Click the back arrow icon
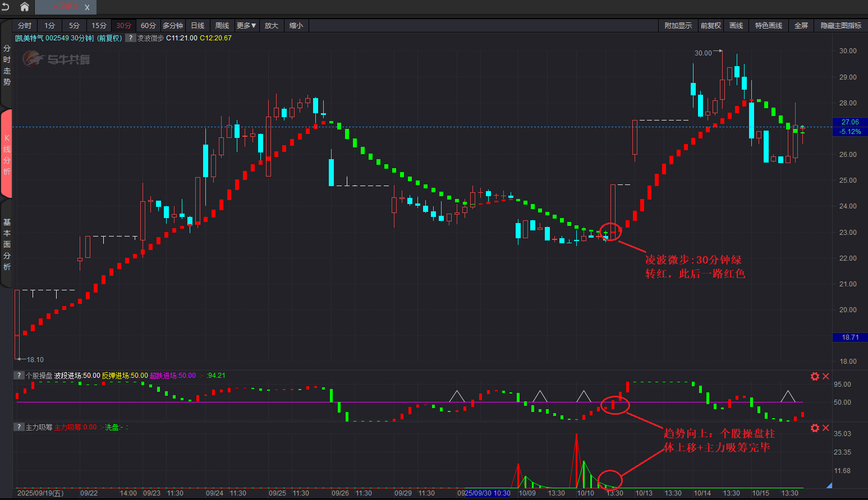The image size is (868, 500). tap(6, 7)
